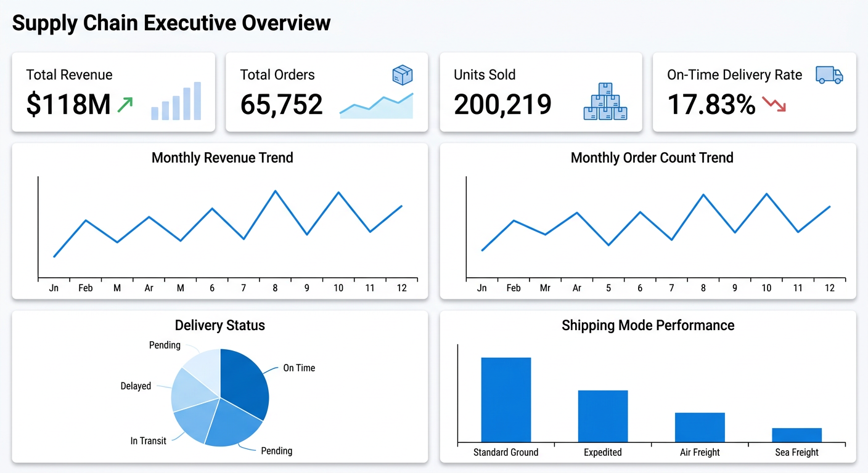Click the "Air Freight" axis label
Screen dimensions: 868x473
pos(700,452)
